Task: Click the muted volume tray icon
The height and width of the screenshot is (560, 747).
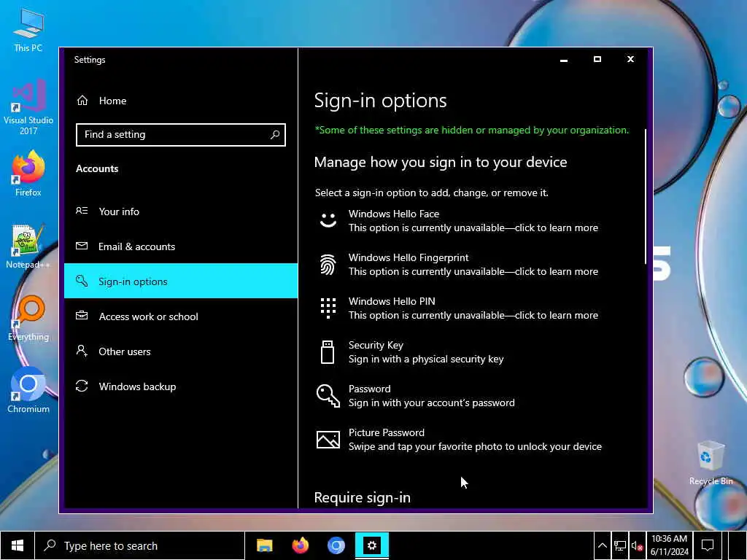Action: point(637,545)
